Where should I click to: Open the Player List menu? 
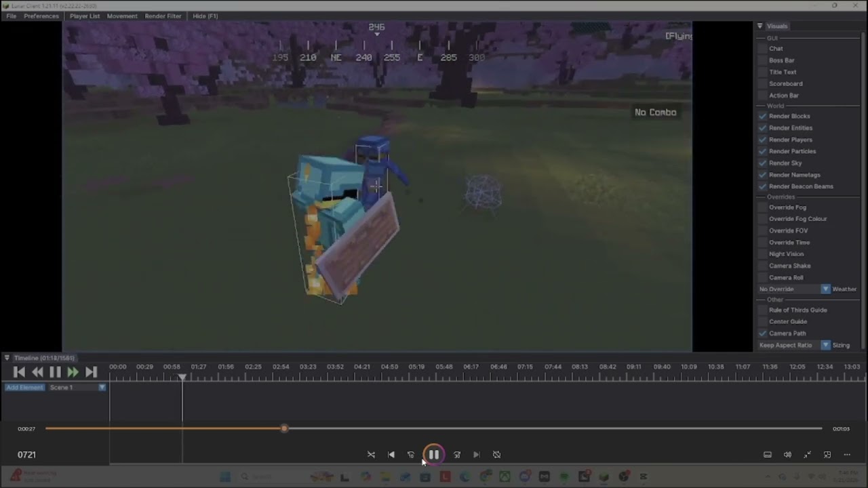pyautogui.click(x=85, y=16)
